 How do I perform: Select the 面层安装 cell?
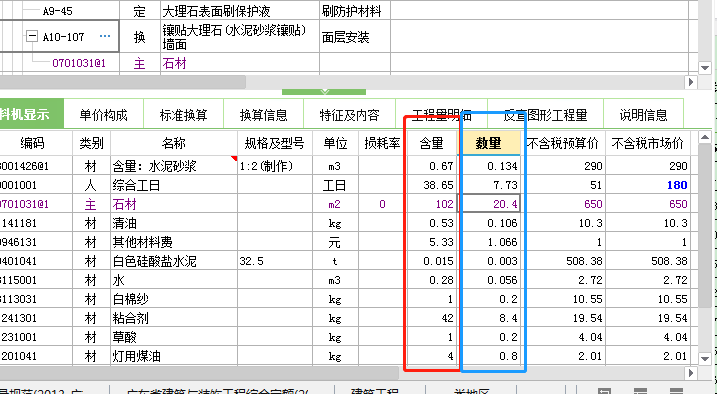tap(355, 37)
